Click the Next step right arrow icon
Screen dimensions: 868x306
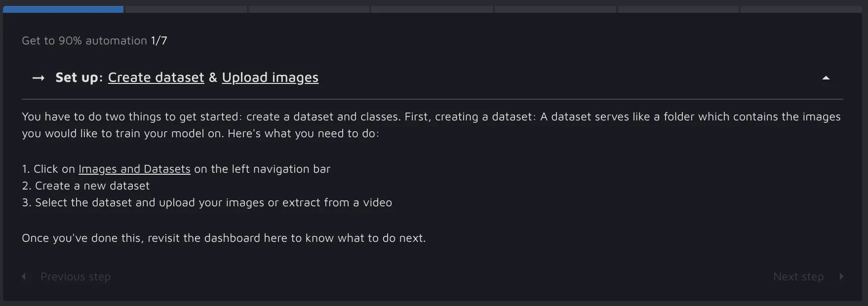pos(841,276)
